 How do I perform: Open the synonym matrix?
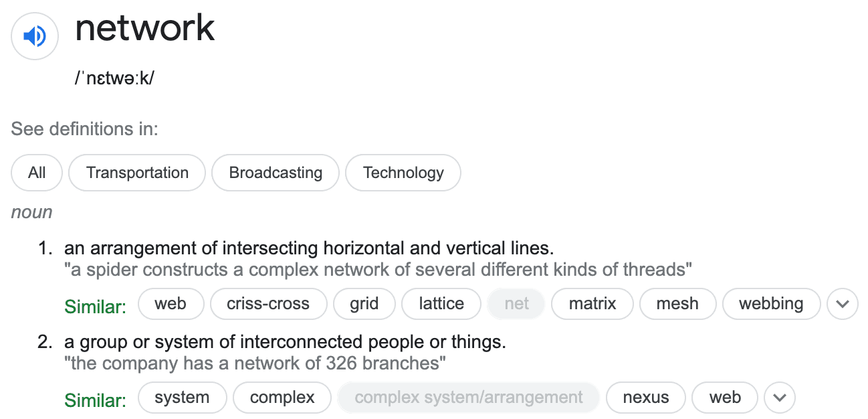[592, 304]
